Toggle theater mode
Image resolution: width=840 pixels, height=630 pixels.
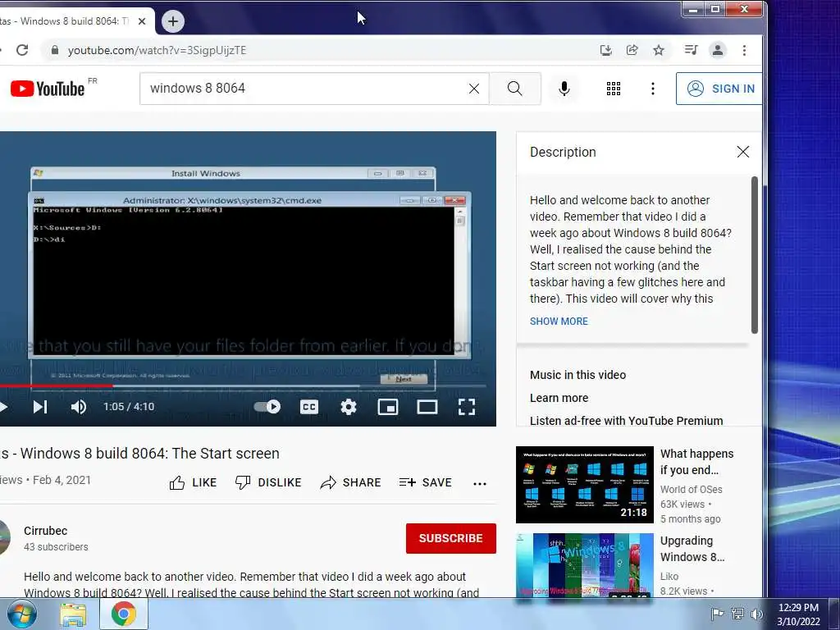[x=427, y=407]
